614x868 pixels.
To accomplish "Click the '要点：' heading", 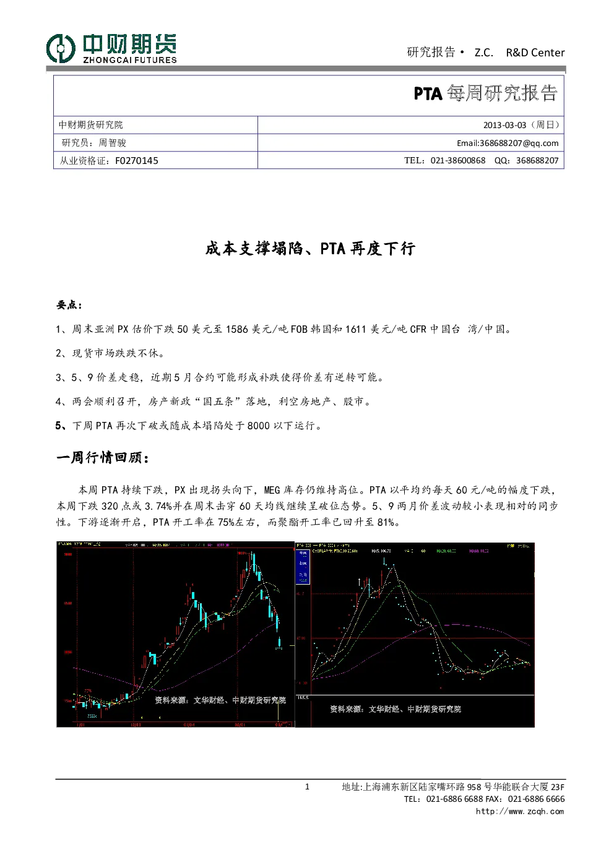I will [x=69, y=305].
